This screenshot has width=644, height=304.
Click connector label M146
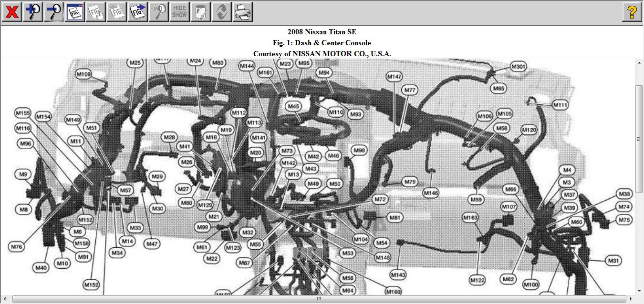click(431, 193)
